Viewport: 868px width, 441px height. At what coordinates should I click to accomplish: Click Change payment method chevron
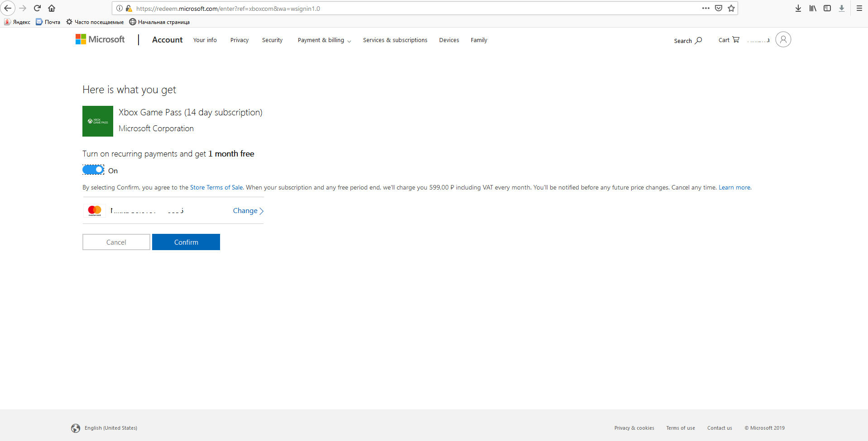[x=248, y=211]
